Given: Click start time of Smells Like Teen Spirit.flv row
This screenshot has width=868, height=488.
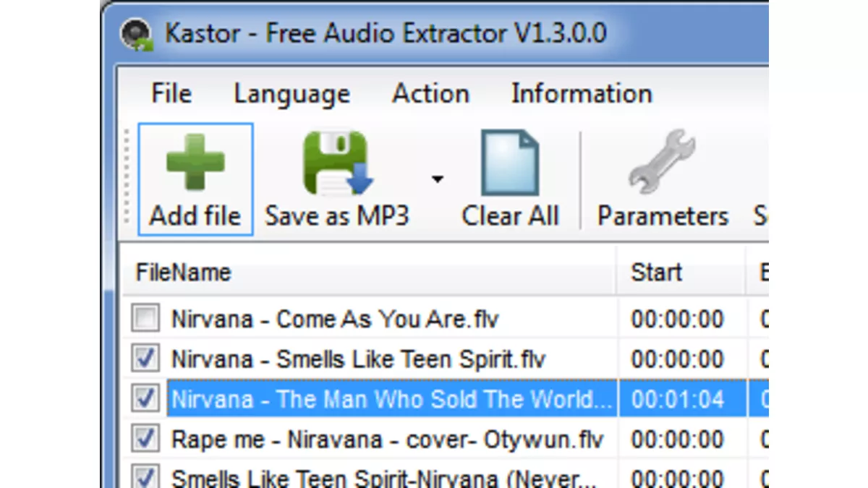Looking at the screenshot, I should [677, 359].
